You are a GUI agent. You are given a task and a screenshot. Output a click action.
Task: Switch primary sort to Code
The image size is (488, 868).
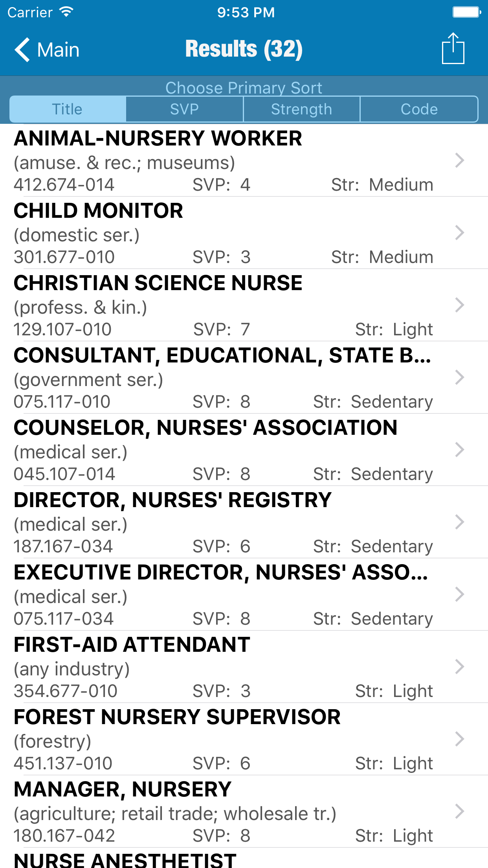pos(419,109)
